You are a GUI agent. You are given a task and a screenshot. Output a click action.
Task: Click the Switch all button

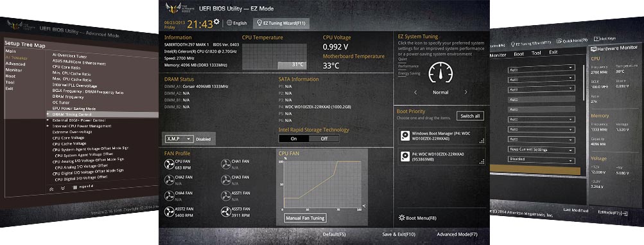470,116
